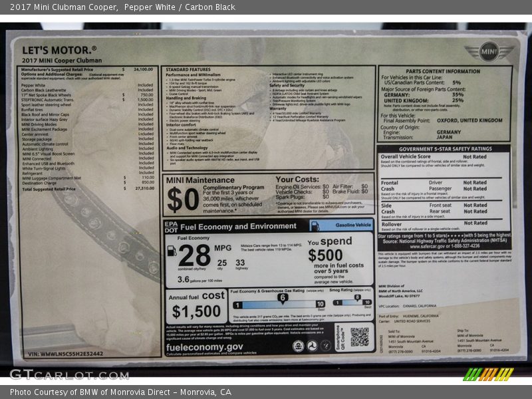Click 'PARTS CONTENT INFORMATION' heading
The width and height of the screenshot is (532, 399).
pyautogui.click(x=443, y=71)
